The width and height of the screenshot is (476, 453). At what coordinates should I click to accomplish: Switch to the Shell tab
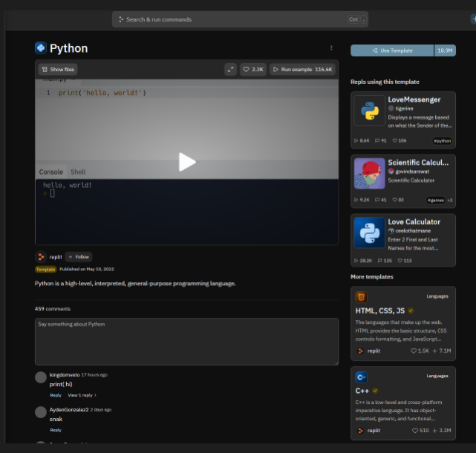coord(78,172)
